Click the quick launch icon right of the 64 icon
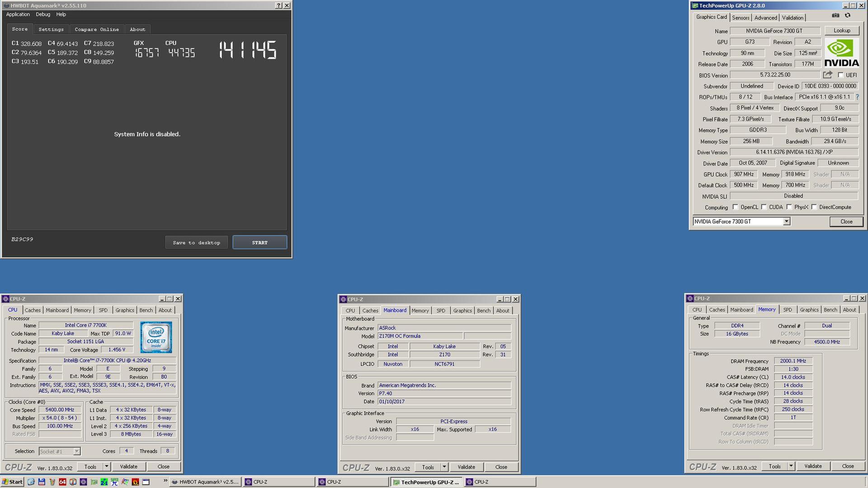 pos(73,482)
